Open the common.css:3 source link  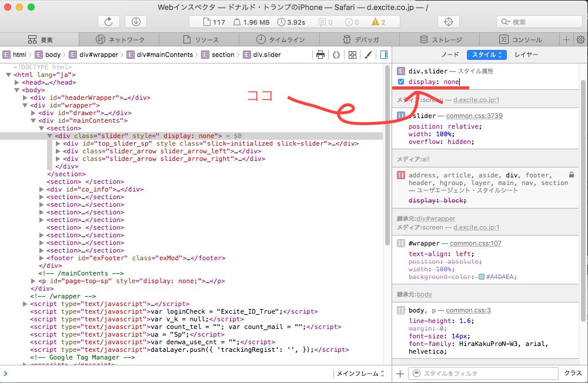click(x=469, y=310)
